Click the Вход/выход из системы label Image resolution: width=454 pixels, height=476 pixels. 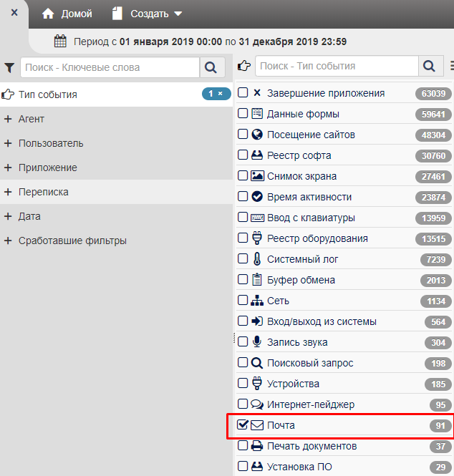tap(322, 321)
